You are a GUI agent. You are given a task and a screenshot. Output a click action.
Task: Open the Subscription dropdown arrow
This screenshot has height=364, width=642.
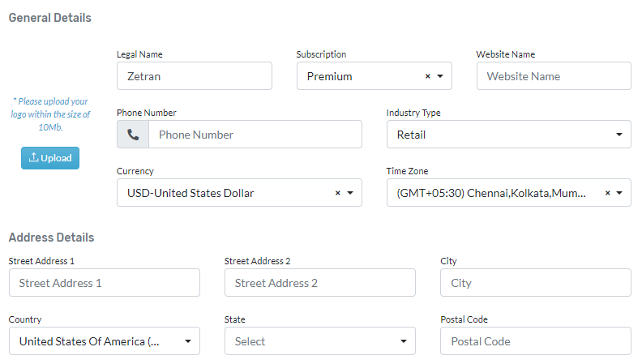point(440,76)
